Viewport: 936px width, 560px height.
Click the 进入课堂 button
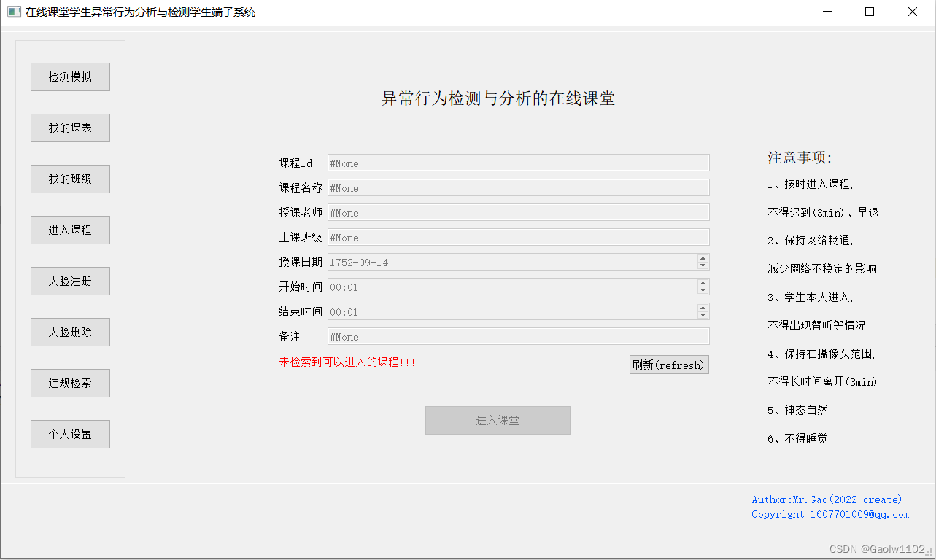click(498, 420)
